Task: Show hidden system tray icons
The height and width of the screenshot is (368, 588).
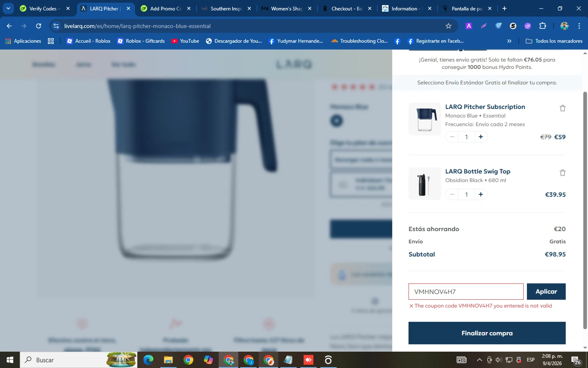Action: click(x=479, y=360)
